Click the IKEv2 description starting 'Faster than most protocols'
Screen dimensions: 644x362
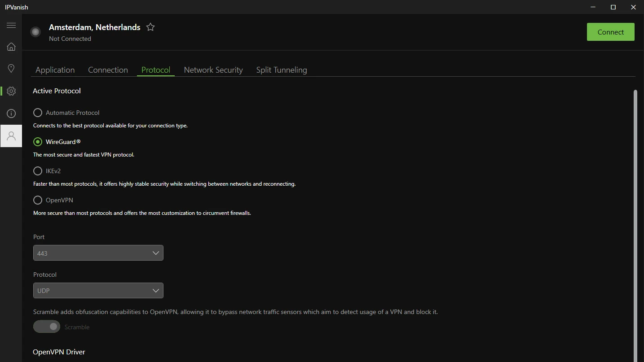pos(164,184)
